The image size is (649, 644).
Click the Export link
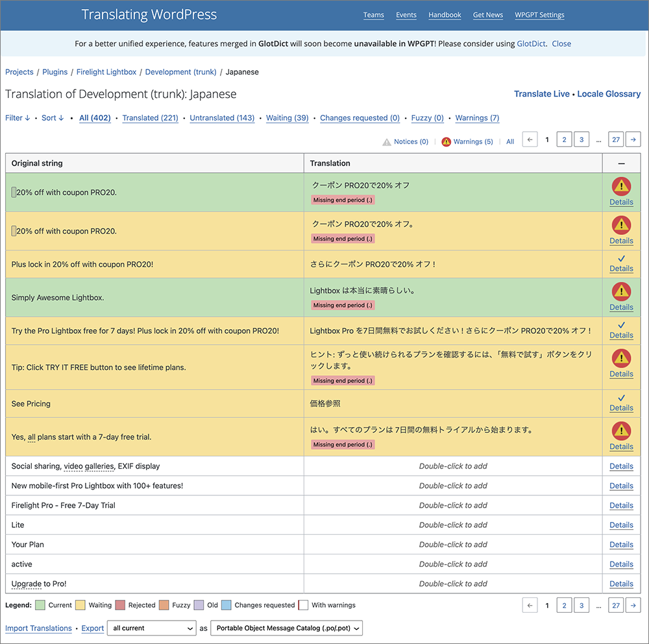[x=92, y=628]
